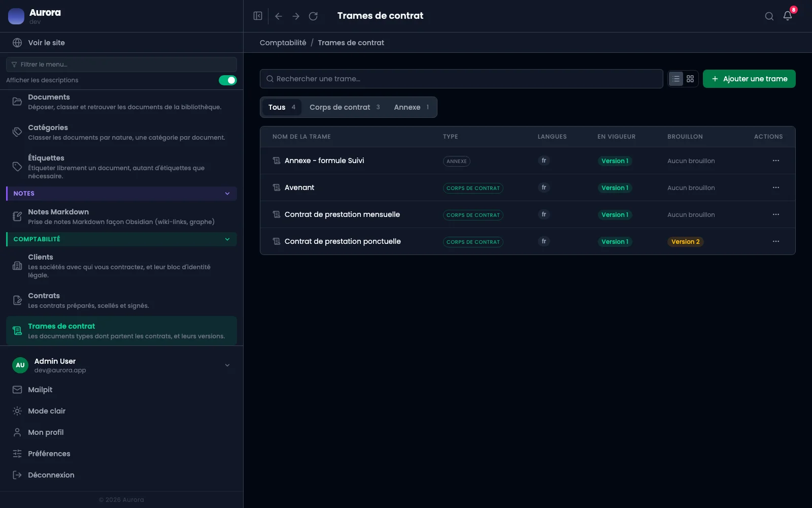The width and height of the screenshot is (812, 508).
Task: Focus the Filtrer le menu field
Action: tap(121, 65)
